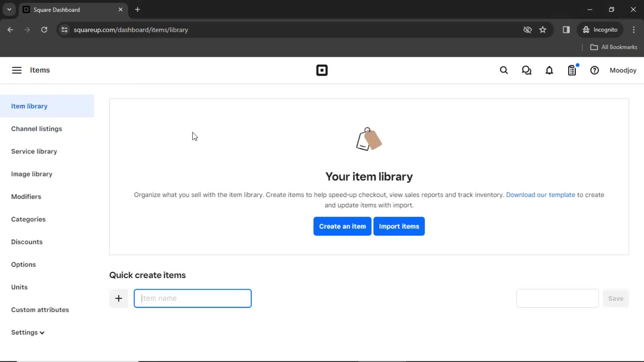Open the messages/chat icon

[527, 70]
